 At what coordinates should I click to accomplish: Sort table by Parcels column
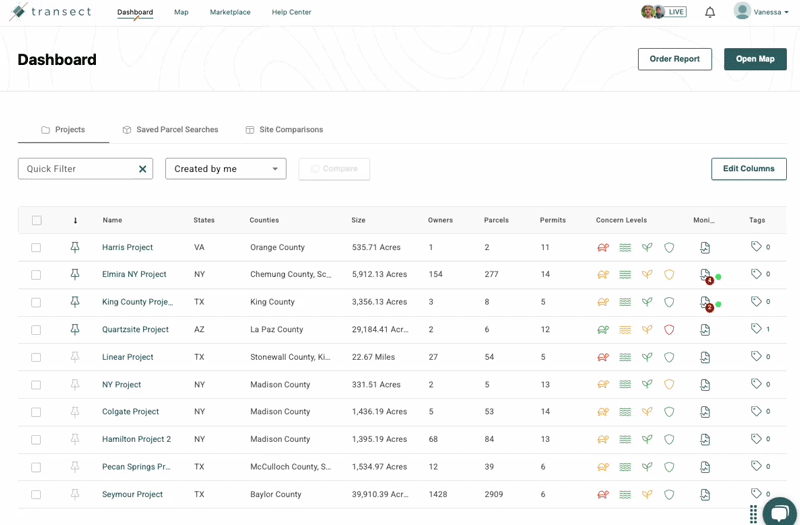click(496, 220)
